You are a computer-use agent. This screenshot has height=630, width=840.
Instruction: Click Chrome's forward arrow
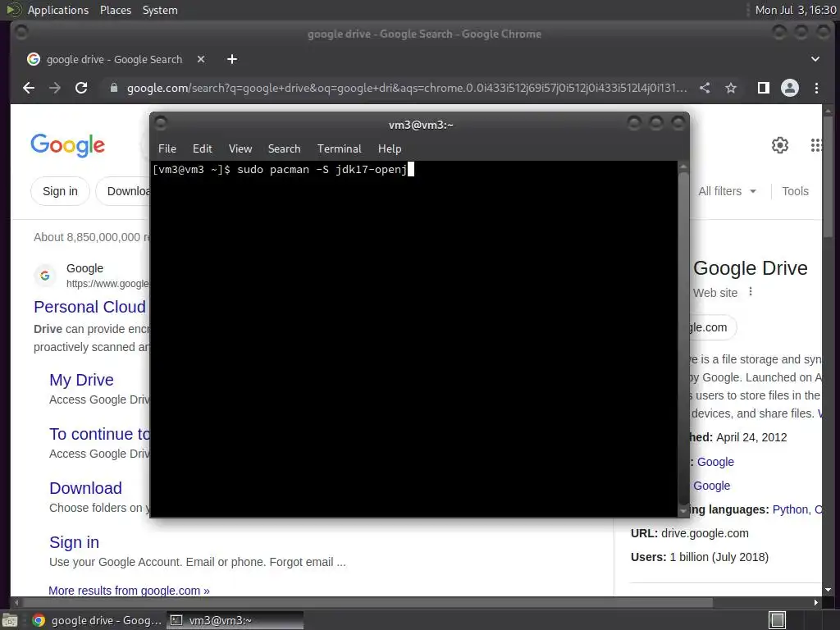tap(55, 88)
